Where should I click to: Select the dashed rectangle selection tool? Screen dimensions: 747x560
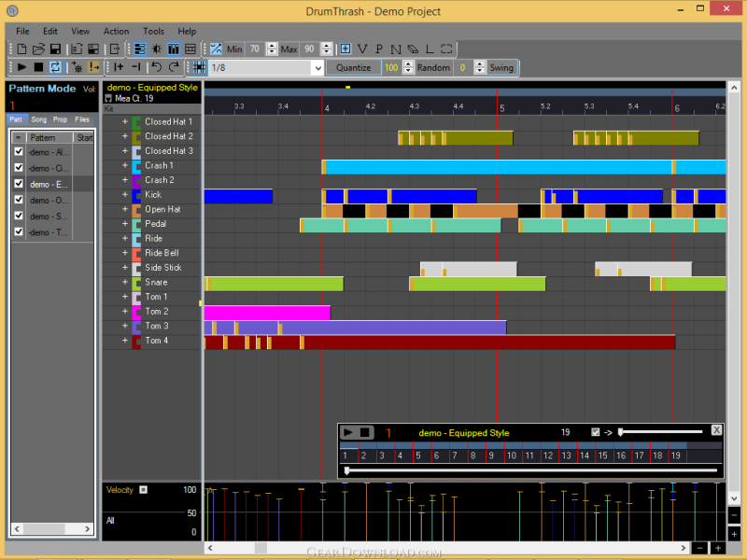coord(446,49)
